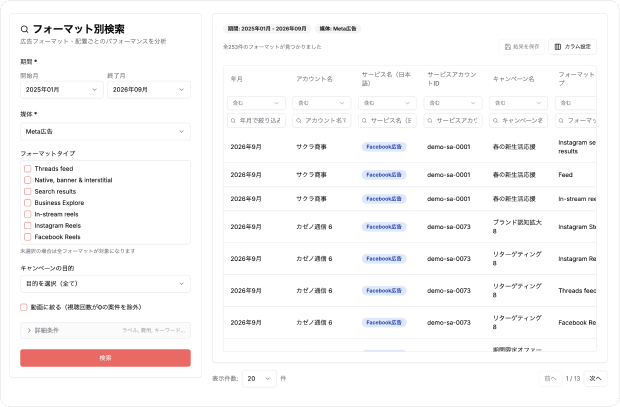Check the Search results checkbox
620x407 pixels.
(x=28, y=191)
